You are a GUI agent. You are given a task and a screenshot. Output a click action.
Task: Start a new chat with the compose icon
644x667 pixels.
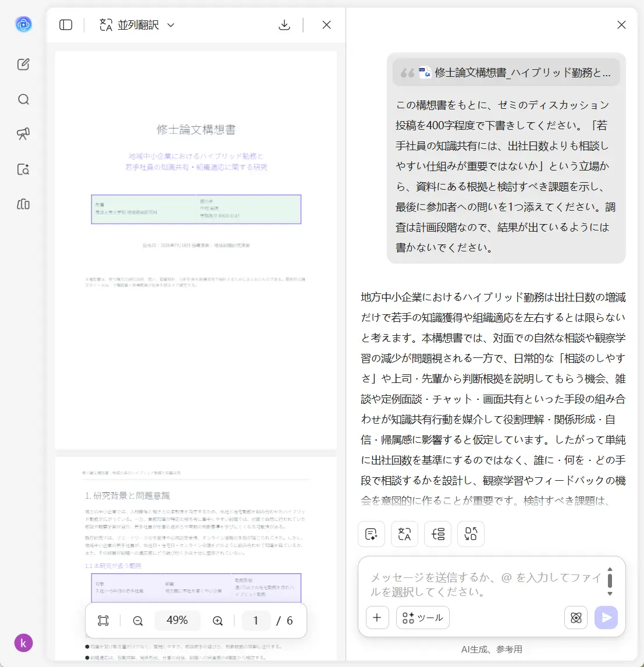pyautogui.click(x=23, y=64)
